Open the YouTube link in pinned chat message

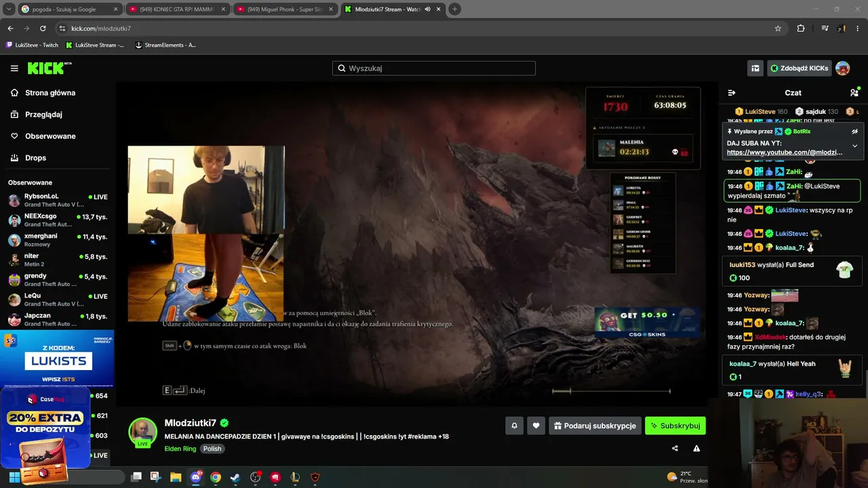coord(785,152)
